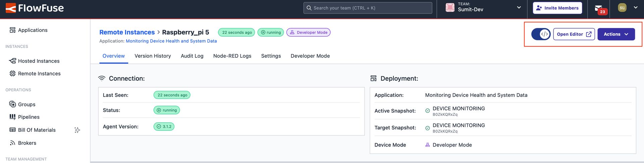Click the Active Snapshot check icon

[427, 111]
